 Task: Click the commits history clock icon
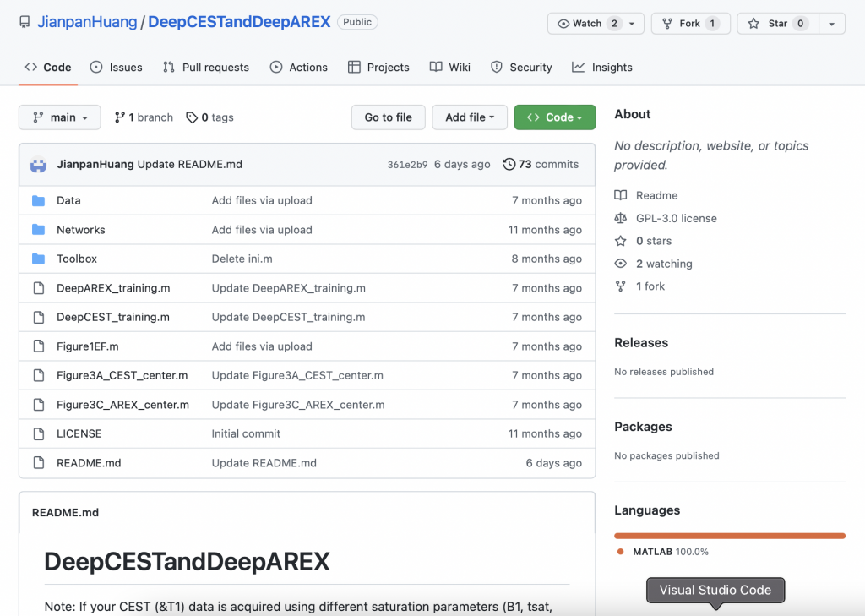(509, 164)
